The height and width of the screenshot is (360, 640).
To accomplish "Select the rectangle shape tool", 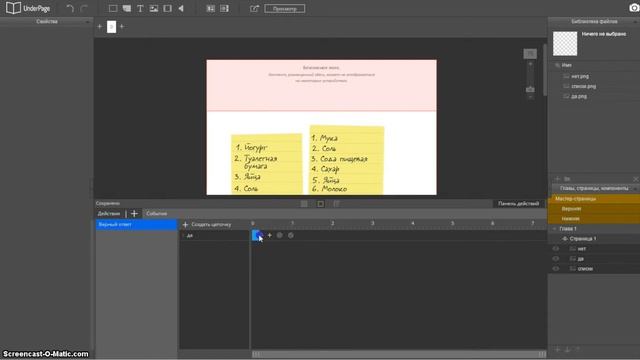I will pos(113,8).
